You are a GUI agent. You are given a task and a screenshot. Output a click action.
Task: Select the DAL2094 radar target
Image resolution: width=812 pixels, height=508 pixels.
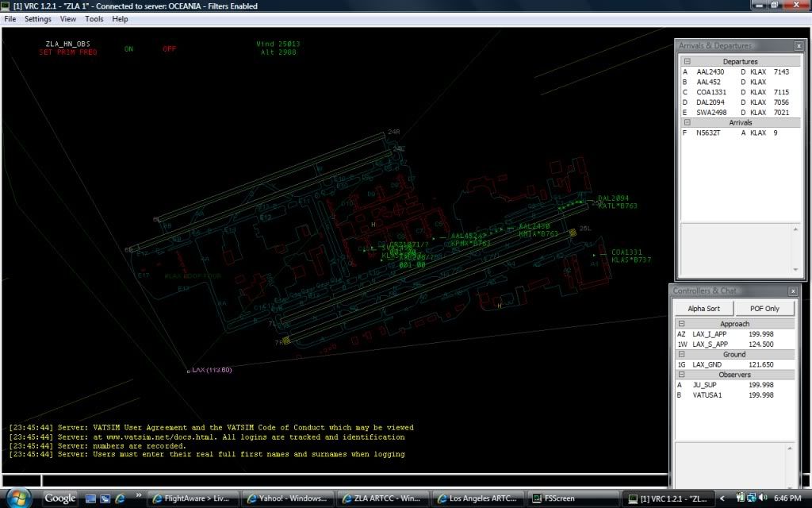coord(592,204)
